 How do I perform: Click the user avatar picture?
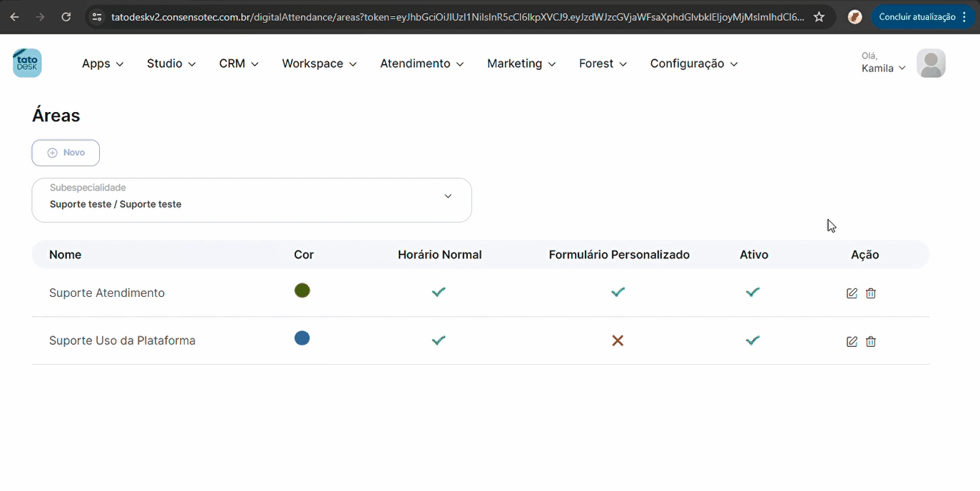point(931,64)
